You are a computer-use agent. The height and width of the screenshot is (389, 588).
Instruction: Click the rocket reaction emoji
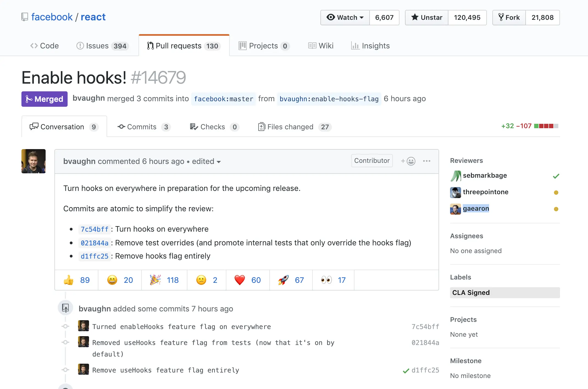[x=283, y=280]
